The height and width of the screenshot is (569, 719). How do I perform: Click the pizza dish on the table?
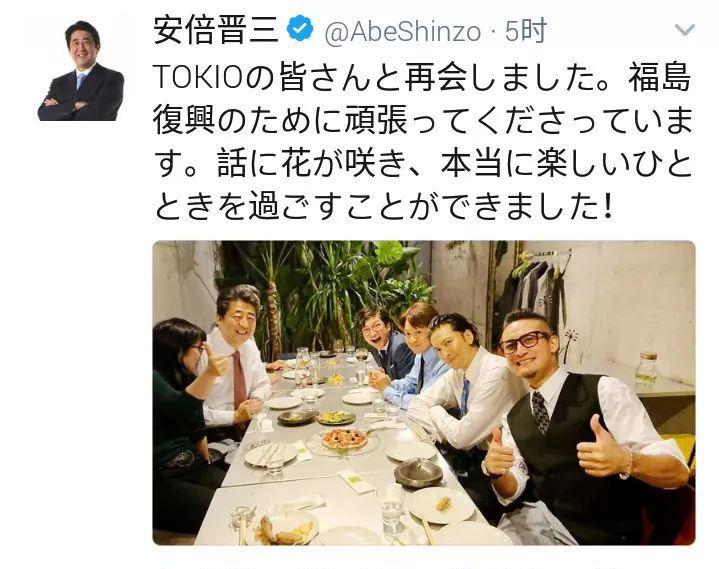point(344,439)
